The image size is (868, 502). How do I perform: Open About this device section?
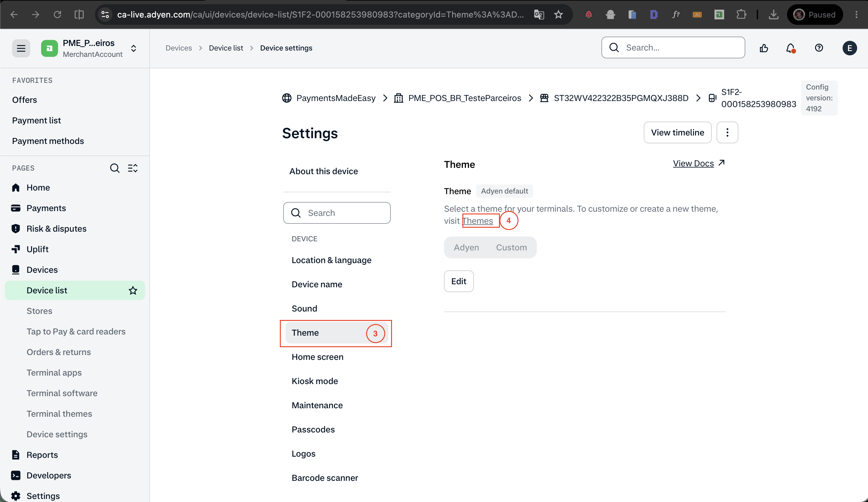pyautogui.click(x=323, y=171)
